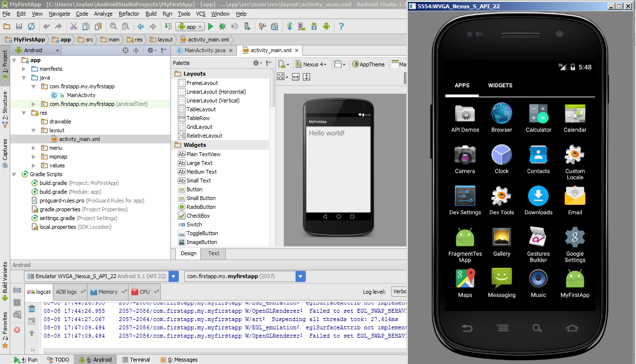Image resolution: width=636 pixels, height=364 pixels.
Task: Click the Find magnifier icon
Action: (x=113, y=26)
